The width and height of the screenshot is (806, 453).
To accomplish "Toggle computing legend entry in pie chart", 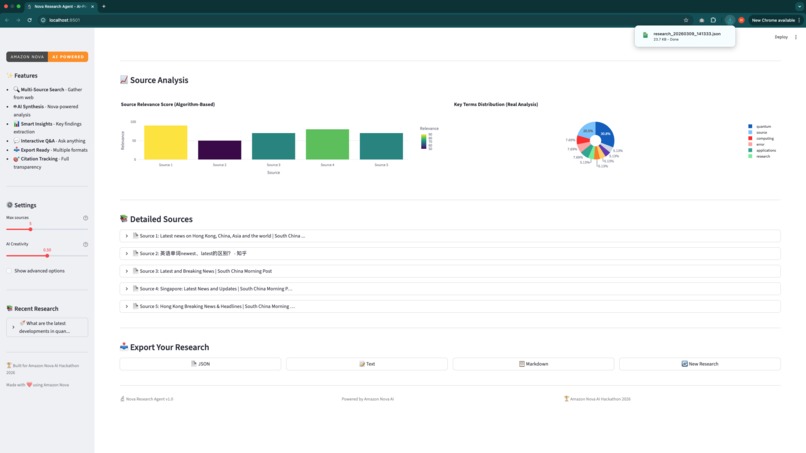I will 761,138.
